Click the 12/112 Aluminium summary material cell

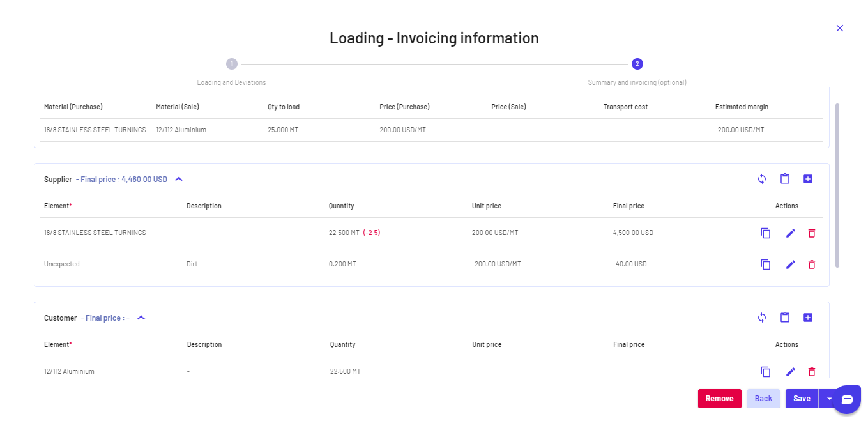pyautogui.click(x=181, y=130)
